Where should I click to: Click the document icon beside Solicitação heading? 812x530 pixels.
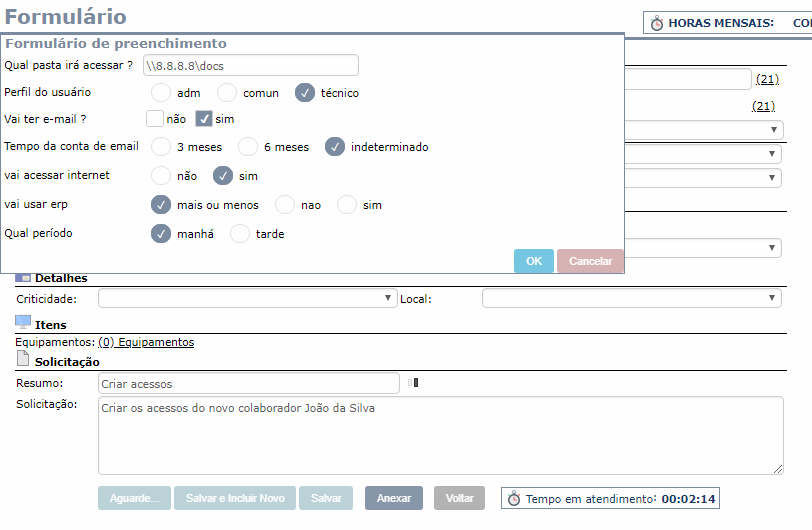pyautogui.click(x=23, y=359)
